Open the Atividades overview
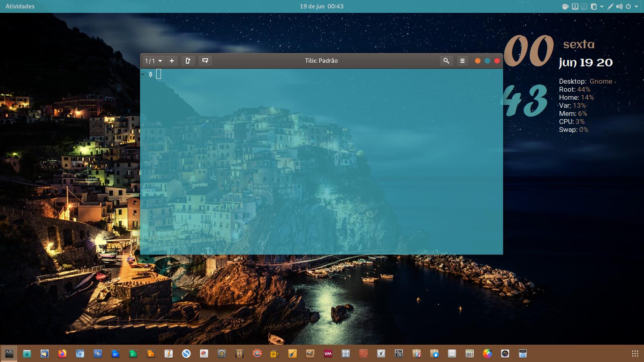This screenshot has width=644, height=362. 20,6
